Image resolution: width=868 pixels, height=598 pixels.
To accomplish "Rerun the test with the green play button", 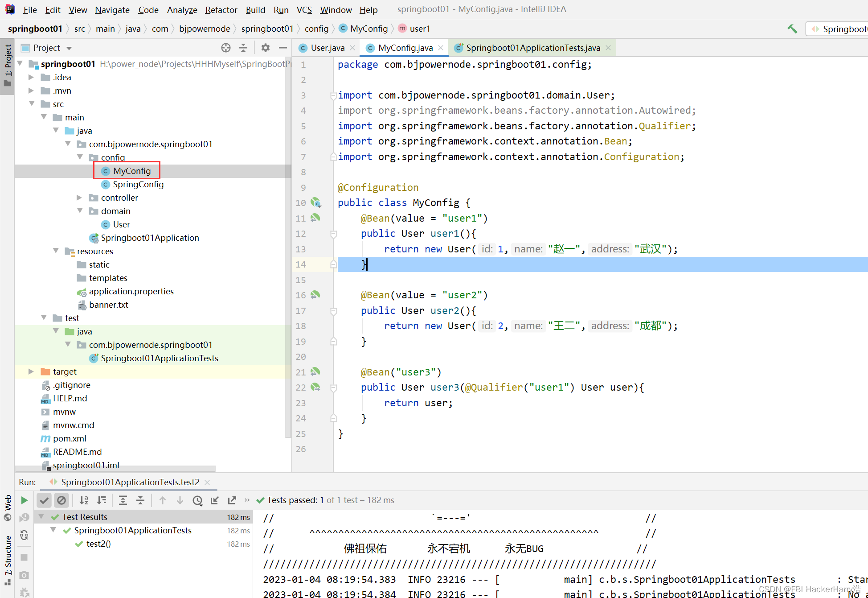I will click(x=24, y=500).
